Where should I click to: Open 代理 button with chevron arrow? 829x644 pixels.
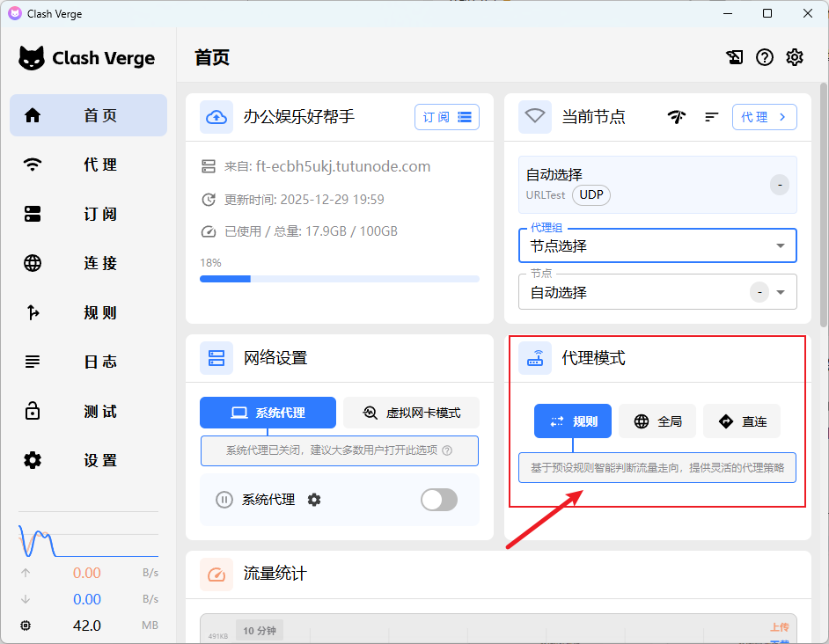coord(764,117)
